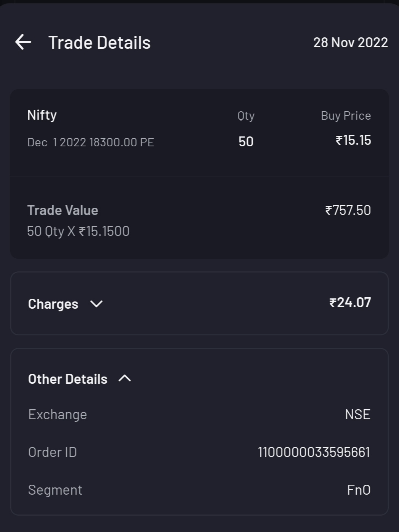Click the 50 Qty X ₹15.1500 calculation text
399x532 pixels.
point(78,231)
